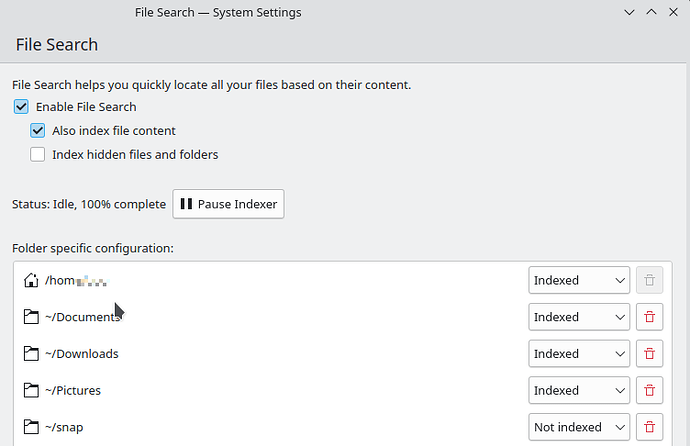Uncheck Also index file content
The width and height of the screenshot is (690, 446).
[38, 131]
